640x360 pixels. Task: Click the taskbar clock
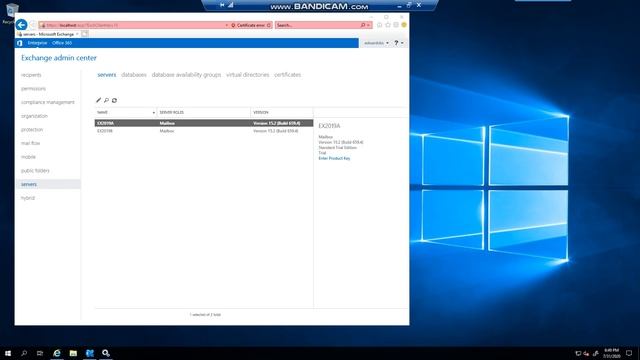coord(611,353)
